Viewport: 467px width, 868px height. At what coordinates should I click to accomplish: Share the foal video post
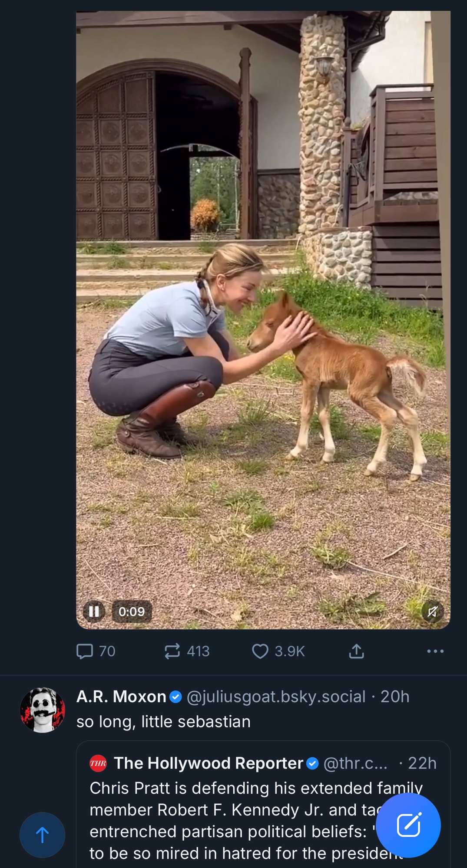(356, 651)
